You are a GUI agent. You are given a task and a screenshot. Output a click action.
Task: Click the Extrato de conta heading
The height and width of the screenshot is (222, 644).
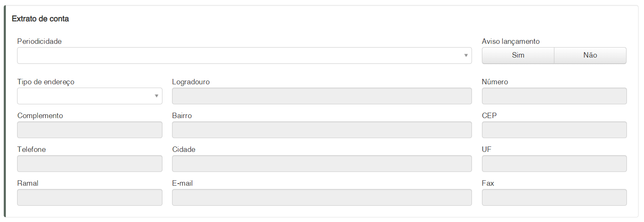[x=40, y=19]
